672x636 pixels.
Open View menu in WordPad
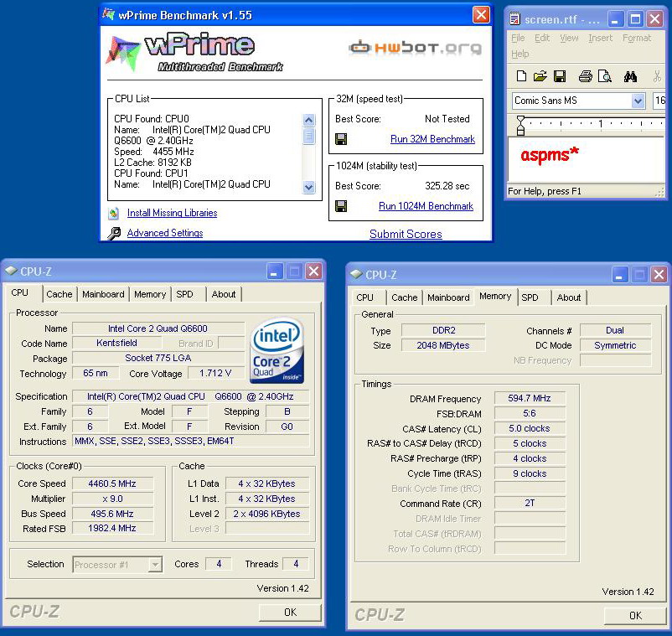pyautogui.click(x=569, y=39)
